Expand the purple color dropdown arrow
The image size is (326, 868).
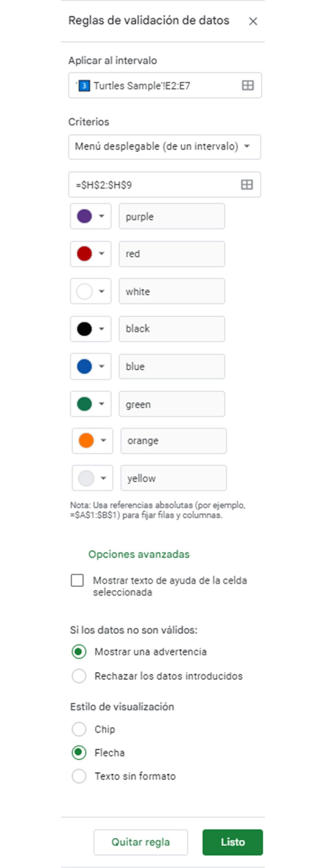[101, 216]
